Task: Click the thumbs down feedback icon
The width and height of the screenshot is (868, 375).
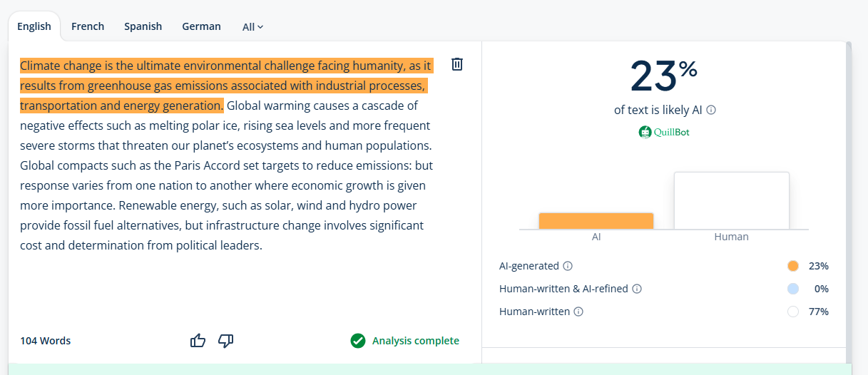Action: click(x=225, y=341)
